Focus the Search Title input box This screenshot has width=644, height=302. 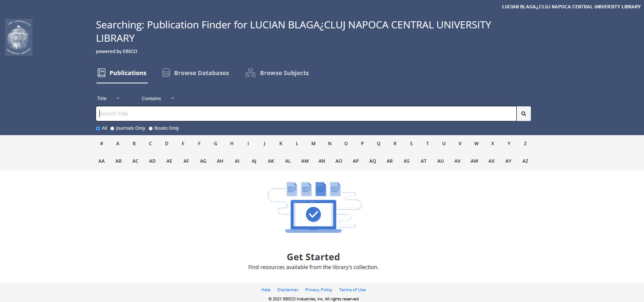click(306, 113)
